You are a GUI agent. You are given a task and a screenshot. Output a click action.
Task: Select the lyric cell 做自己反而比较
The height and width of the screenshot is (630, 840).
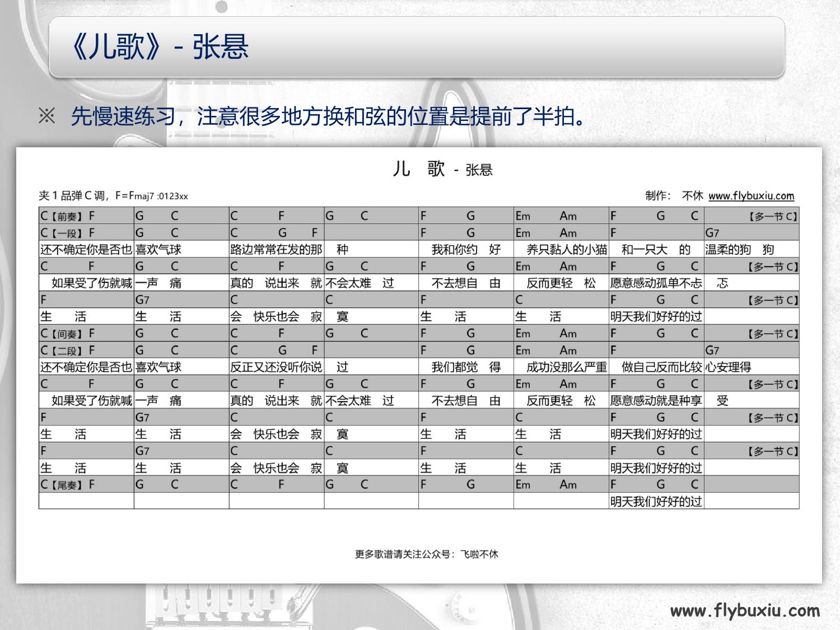(656, 367)
